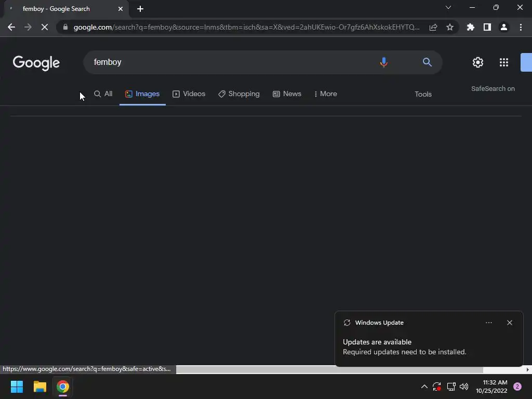Open the Google apps grid

tap(504, 62)
